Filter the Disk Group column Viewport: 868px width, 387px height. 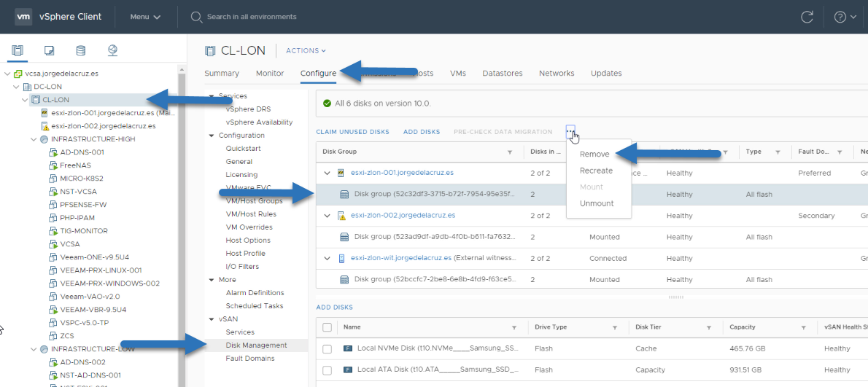point(510,152)
